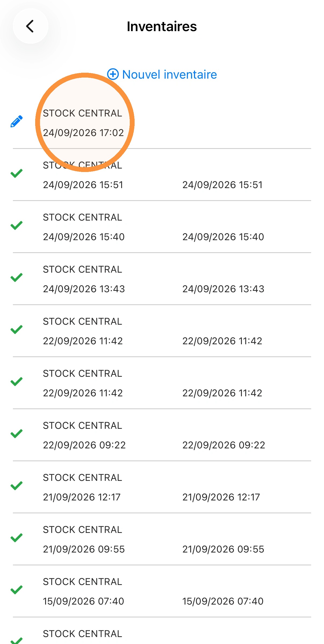This screenshot has height=644, width=324.
Task: Open STOCK CENTRAL inventory from 21/09/2026 09:55
Action: [x=162, y=539]
